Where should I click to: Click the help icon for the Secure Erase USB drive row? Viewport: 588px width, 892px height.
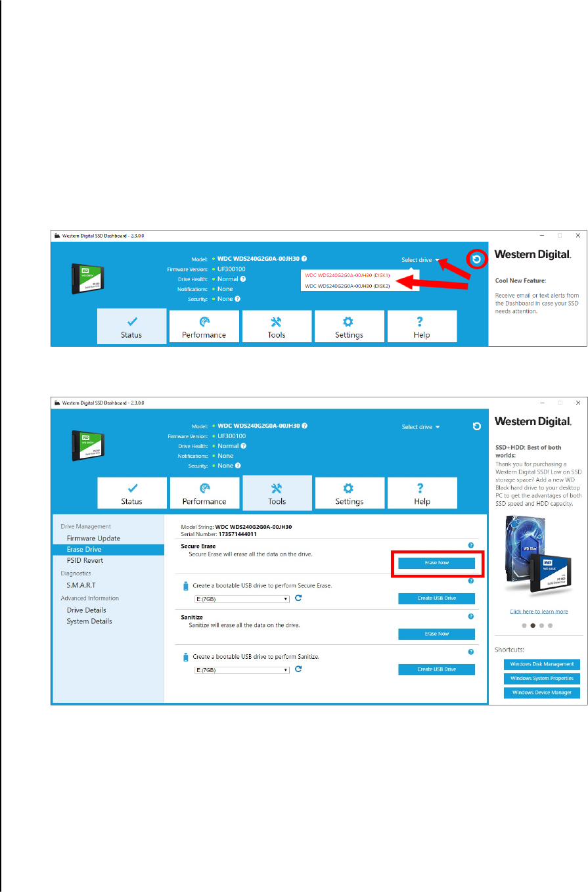coord(471,581)
